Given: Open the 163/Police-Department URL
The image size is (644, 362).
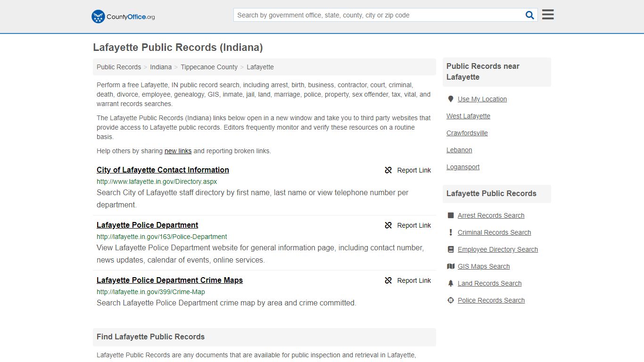Looking at the screenshot, I should 162,237.
